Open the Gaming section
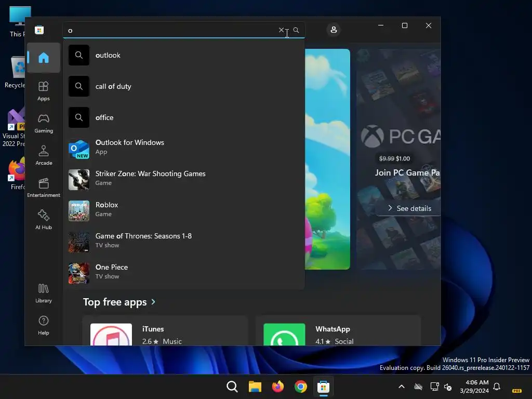 tap(44, 123)
